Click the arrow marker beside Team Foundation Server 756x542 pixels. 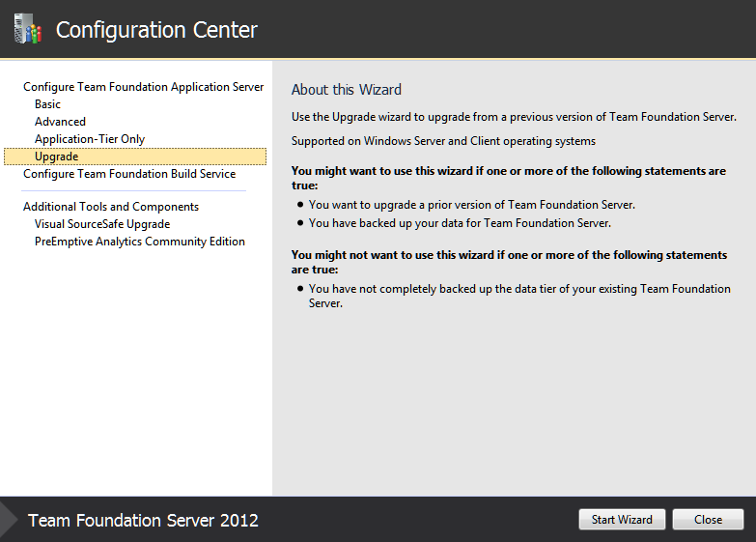pyautogui.click(x=9, y=520)
